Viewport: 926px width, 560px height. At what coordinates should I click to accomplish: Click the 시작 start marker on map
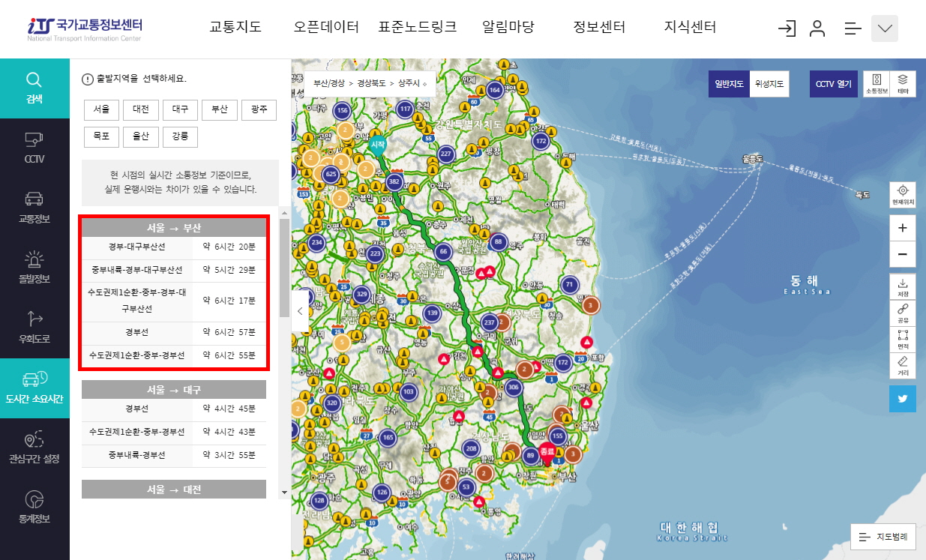377,144
